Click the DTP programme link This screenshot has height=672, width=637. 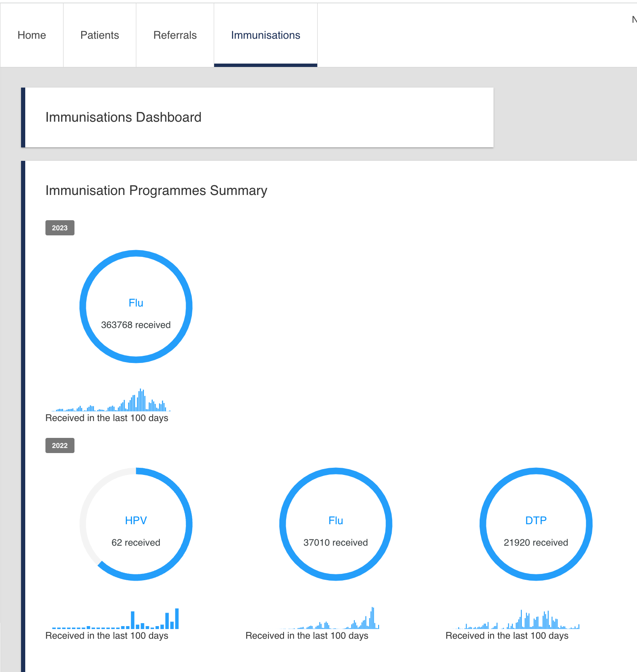(x=536, y=521)
